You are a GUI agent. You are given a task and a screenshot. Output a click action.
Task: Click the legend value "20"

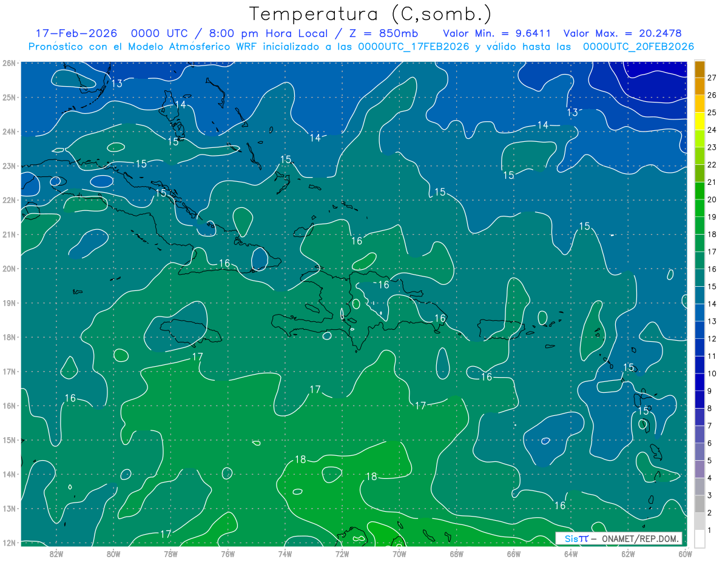point(712,199)
